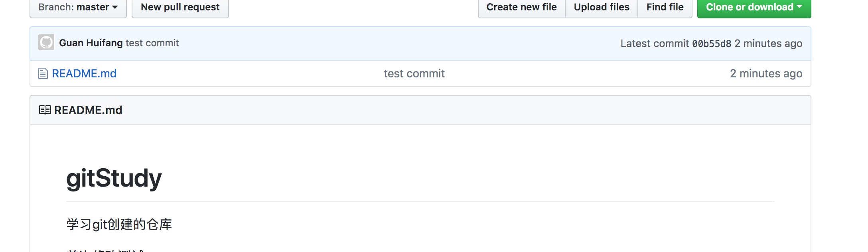Image resolution: width=868 pixels, height=252 pixels.
Task: Click the file icon beside README.md
Action: (x=43, y=73)
